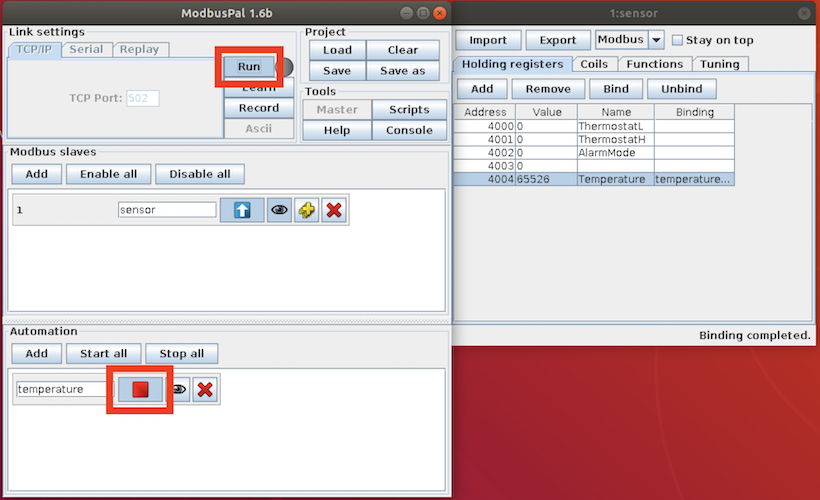Screen dimensions: 820x500
Task: Open the Modbus dropdown arrow
Action: (x=656, y=40)
